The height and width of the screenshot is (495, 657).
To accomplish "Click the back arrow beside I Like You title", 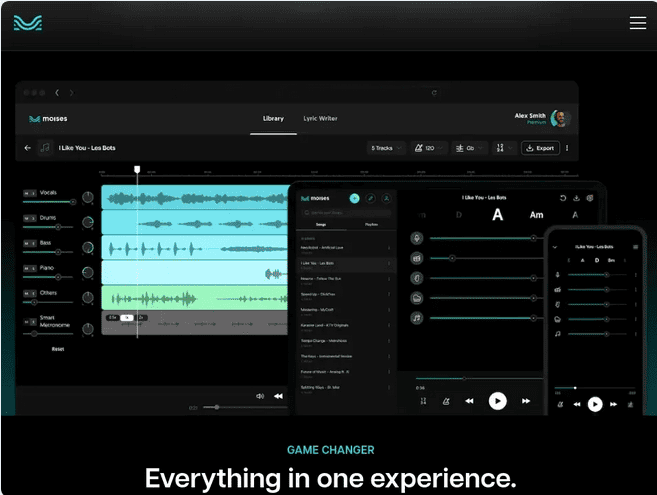I will pyautogui.click(x=28, y=148).
